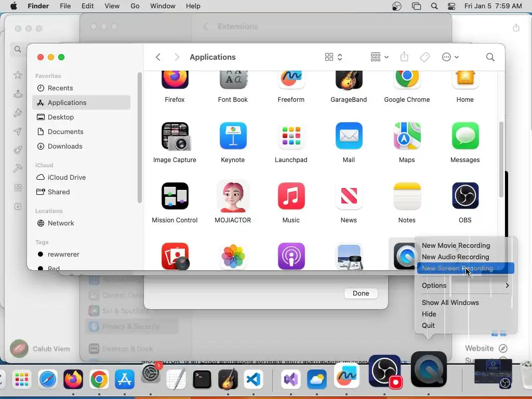Open the Go menu in menu bar

click(135, 6)
